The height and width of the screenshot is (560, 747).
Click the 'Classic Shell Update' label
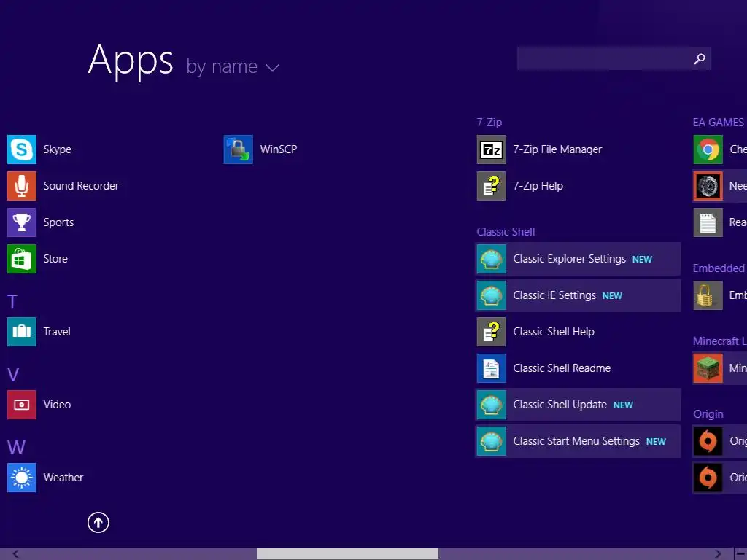point(560,405)
